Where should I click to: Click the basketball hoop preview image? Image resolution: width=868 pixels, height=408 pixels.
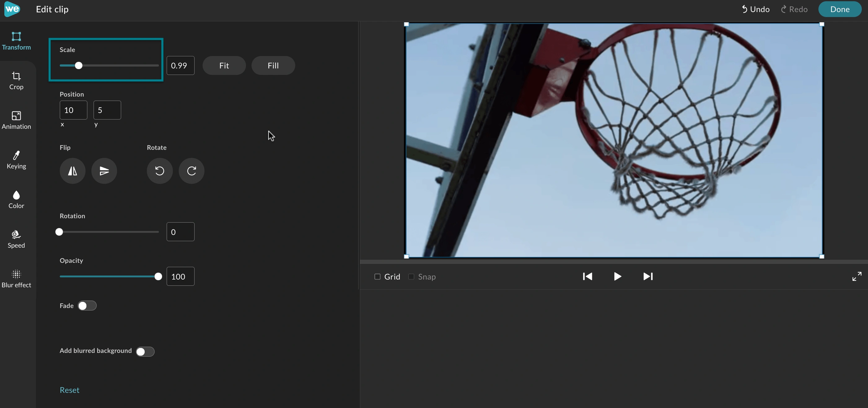(x=614, y=140)
